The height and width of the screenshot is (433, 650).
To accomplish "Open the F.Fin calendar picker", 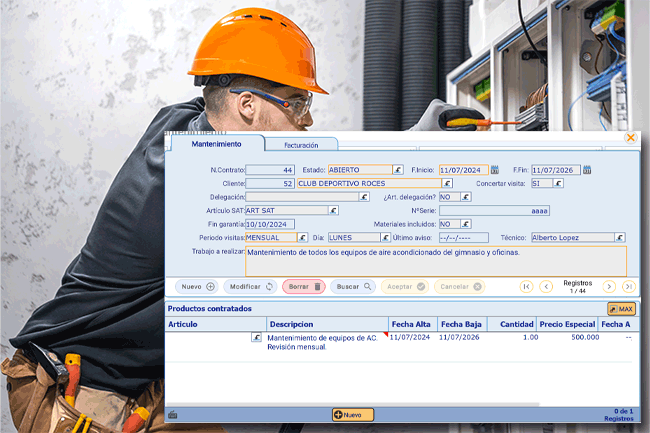I will pos(587,170).
